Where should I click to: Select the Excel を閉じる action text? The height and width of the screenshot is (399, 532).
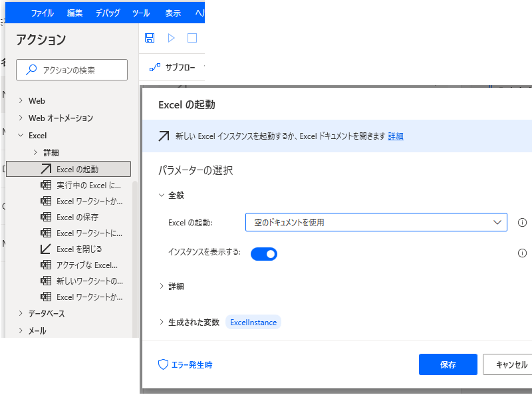[79, 249]
